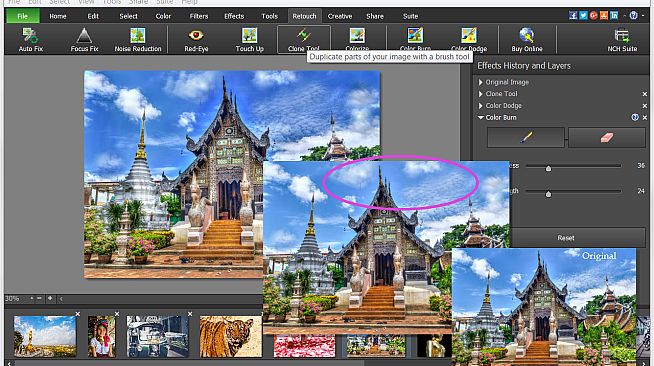Switch to the Effects tab
This screenshot has height=366, width=654.
tap(234, 16)
